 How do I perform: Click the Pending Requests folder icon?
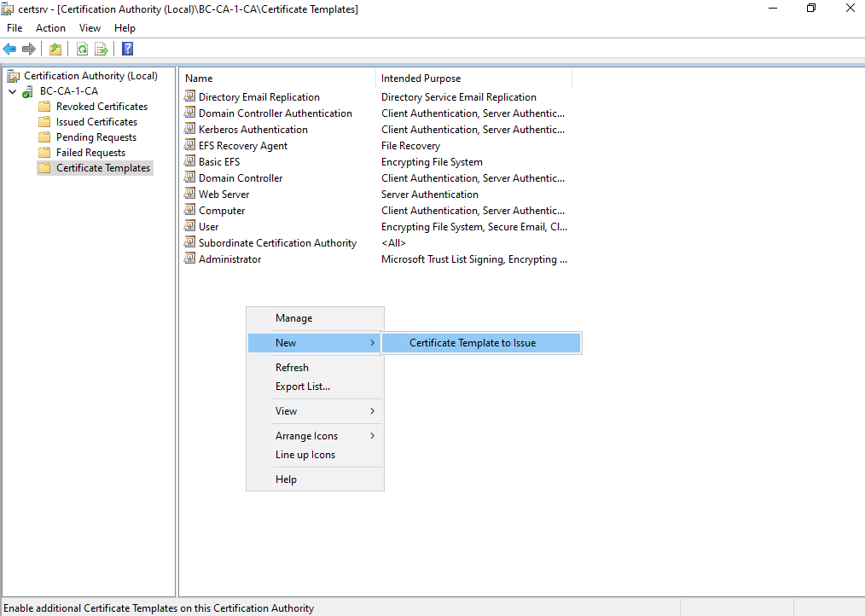click(44, 137)
